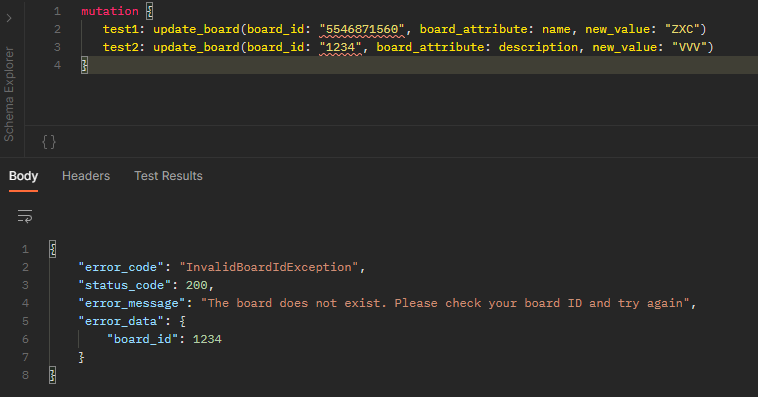Click the error_message text in response
The height and width of the screenshot is (397, 758).
coord(445,303)
